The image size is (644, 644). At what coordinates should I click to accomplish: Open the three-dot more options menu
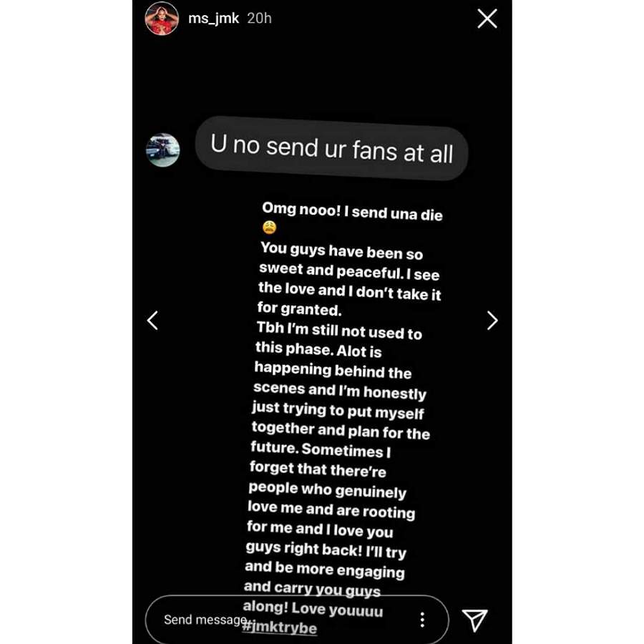[422, 620]
